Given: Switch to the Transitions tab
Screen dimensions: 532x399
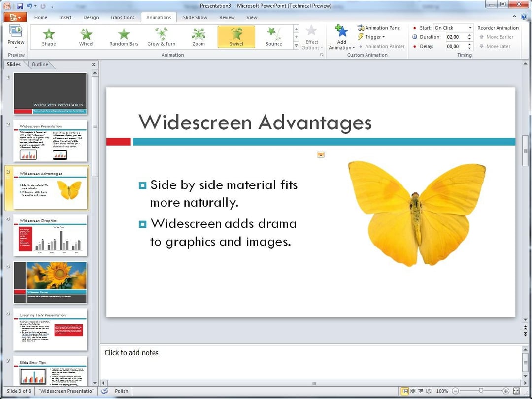Looking at the screenshot, I should 122,17.
